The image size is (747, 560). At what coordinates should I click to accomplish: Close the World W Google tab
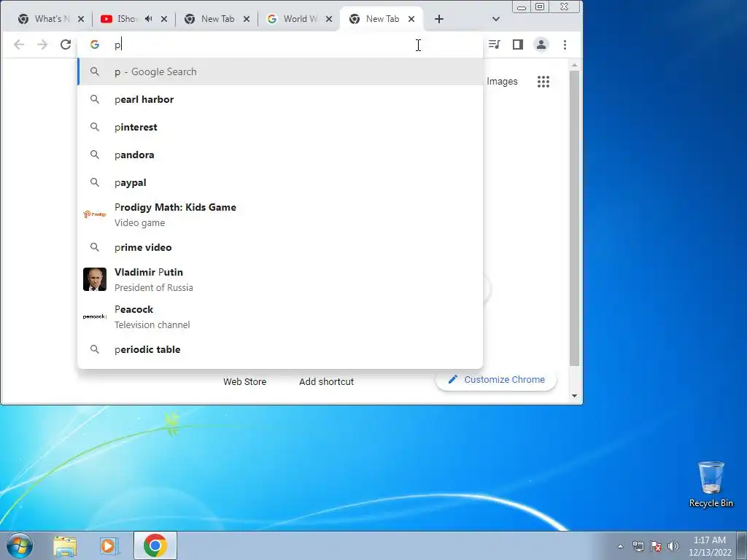[329, 19]
